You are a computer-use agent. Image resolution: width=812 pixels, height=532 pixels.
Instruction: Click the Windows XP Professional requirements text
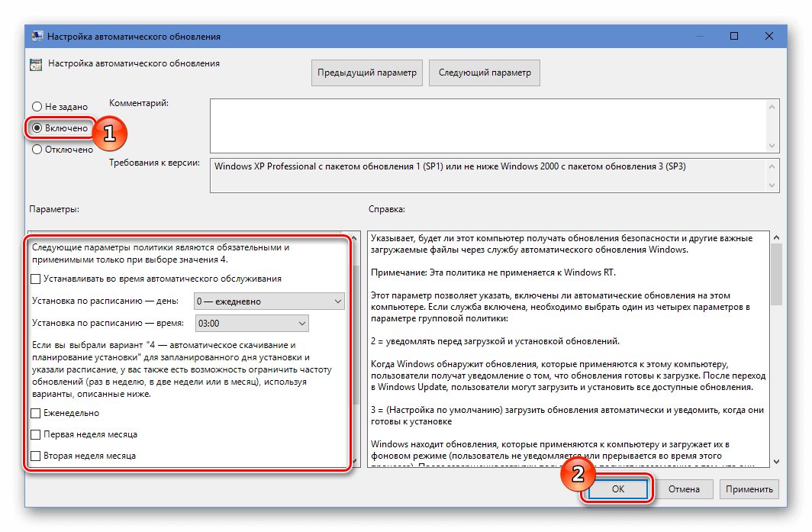pyautogui.click(x=449, y=167)
